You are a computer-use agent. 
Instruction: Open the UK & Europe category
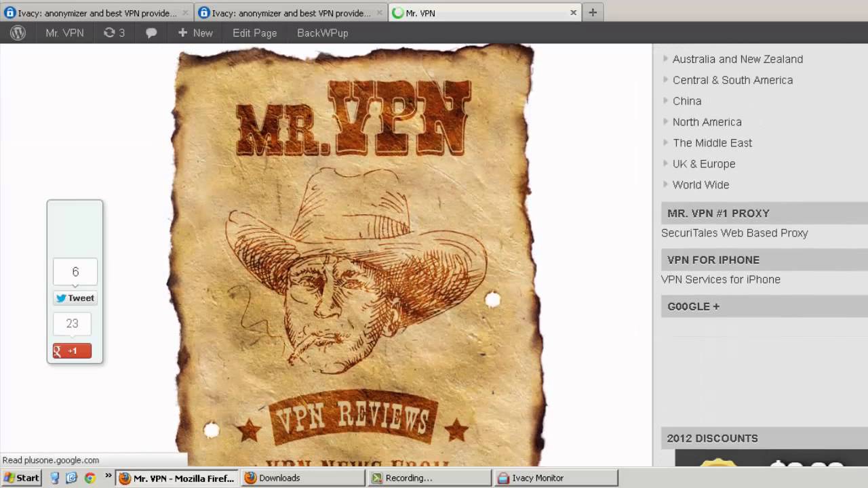[x=704, y=164]
